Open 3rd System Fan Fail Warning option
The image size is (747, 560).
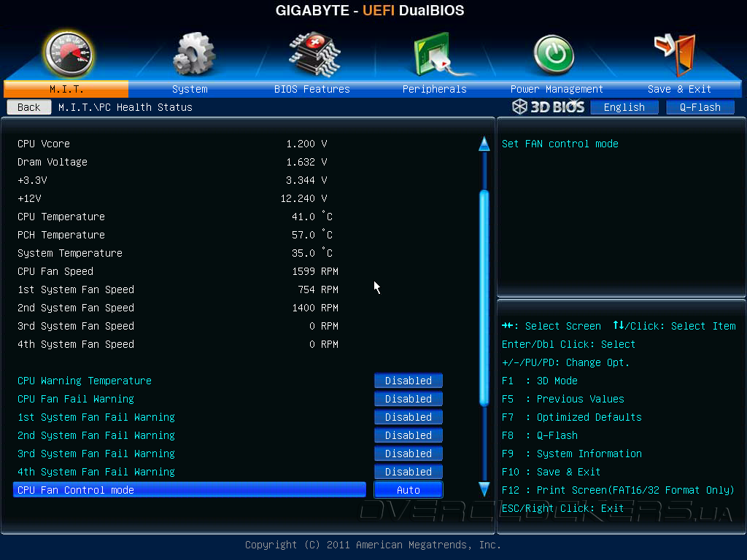pos(409,454)
